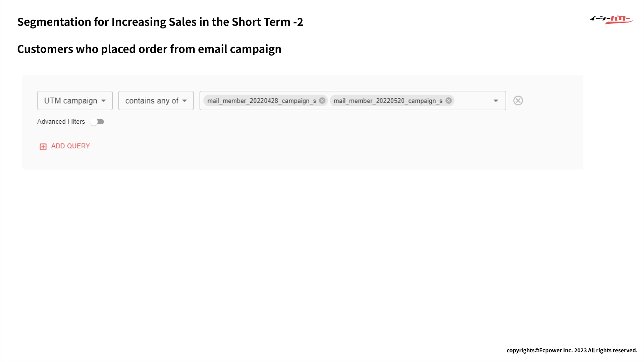Remove the mail_member_20220520_campaign_s chip
Screen dimensions: 644x362
coord(448,101)
